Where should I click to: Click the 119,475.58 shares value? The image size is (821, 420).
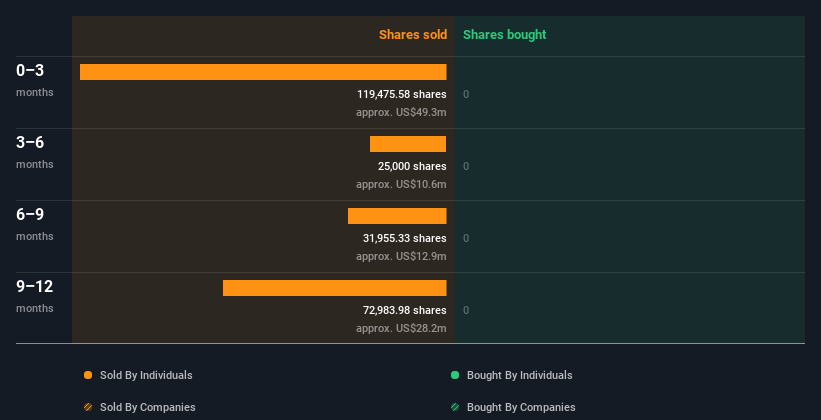pyautogui.click(x=402, y=94)
